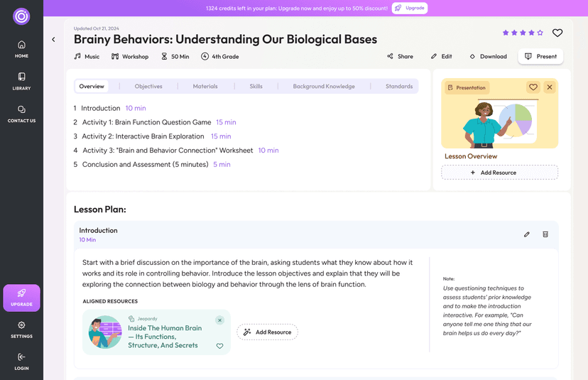Go to Home in the sidebar
This screenshot has width=588, height=380.
pyautogui.click(x=21, y=48)
